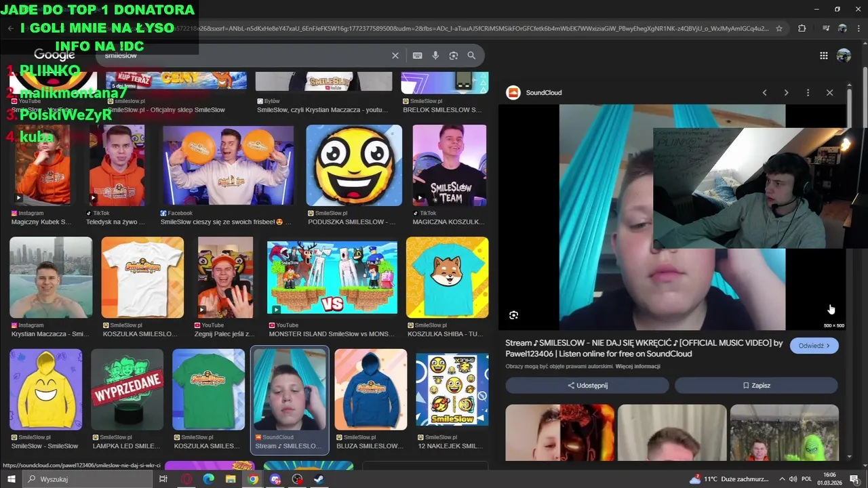
Task: Click the large SoundCloud preview image
Action: point(672,217)
